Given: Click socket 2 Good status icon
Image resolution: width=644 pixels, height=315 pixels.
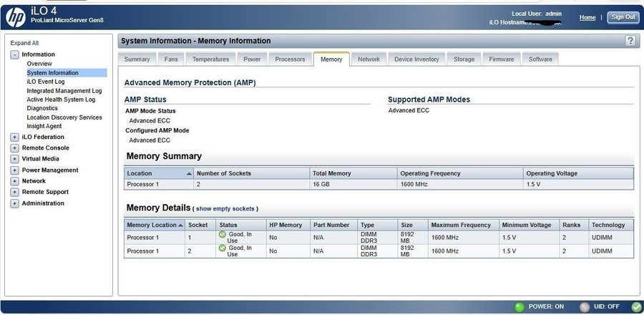Looking at the screenshot, I should coord(223,248).
